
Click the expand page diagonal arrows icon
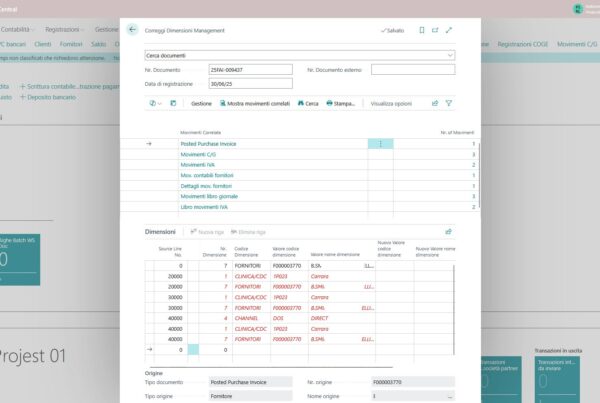(x=448, y=30)
